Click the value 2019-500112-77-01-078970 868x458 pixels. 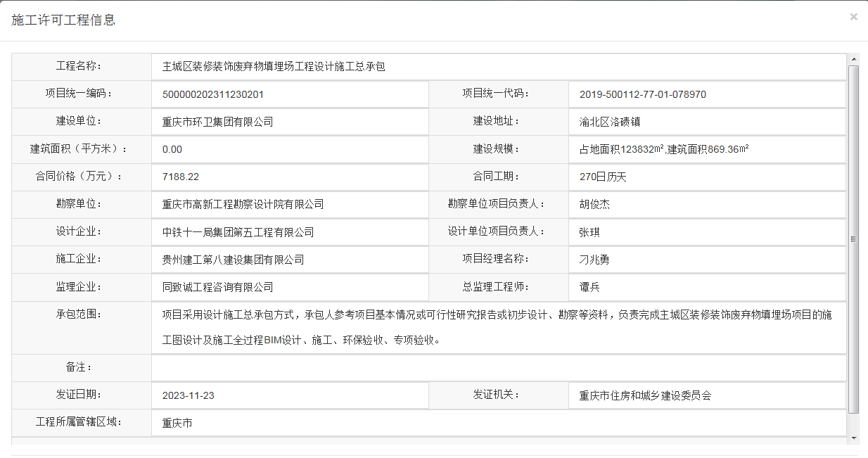(643, 94)
